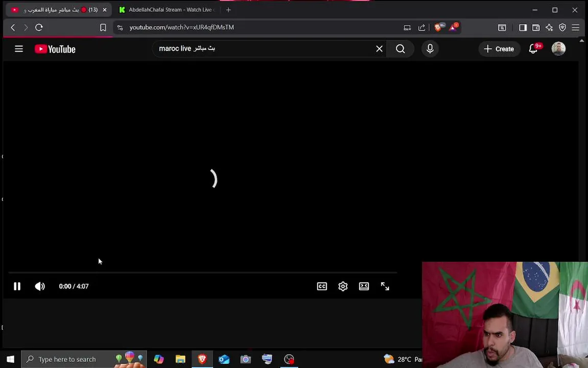The image size is (588, 368).
Task: Launch Copilot from the taskbar
Action: [x=159, y=359]
